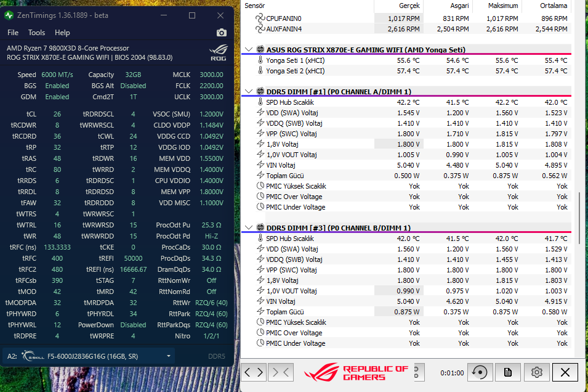Viewport: 588px width, 392px height.
Task: Collapse the ASUS ROG STRIX X870E-E sensor group
Action: tap(248, 49)
